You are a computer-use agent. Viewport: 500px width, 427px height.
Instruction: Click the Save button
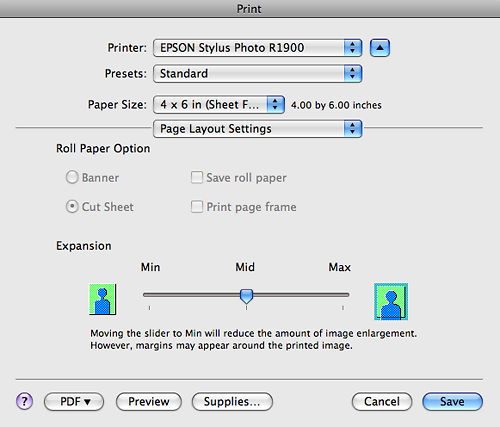pyautogui.click(x=452, y=401)
